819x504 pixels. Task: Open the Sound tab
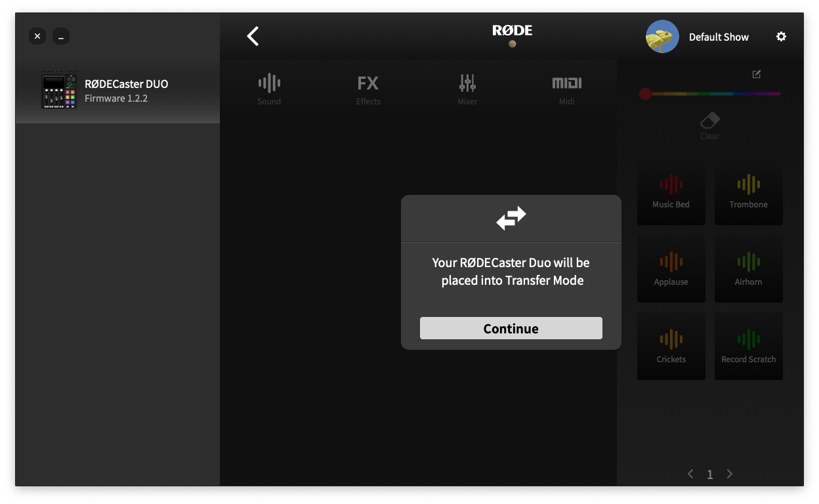(x=269, y=89)
